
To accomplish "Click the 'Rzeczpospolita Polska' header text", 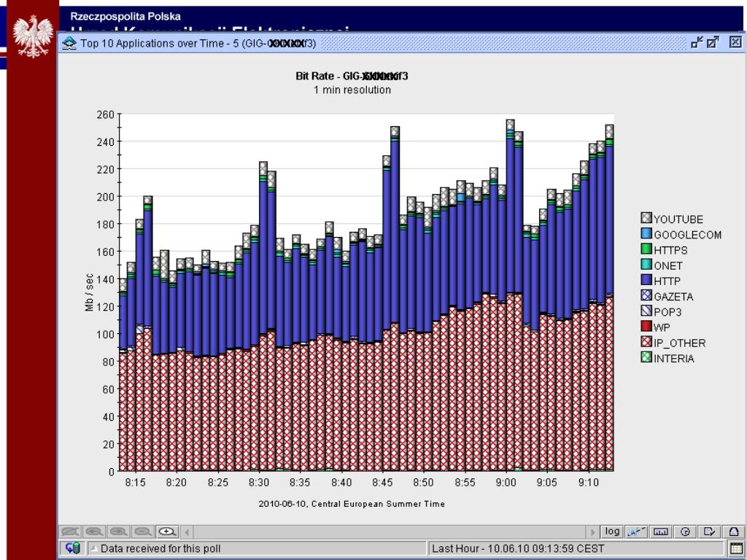I will pos(125,16).
